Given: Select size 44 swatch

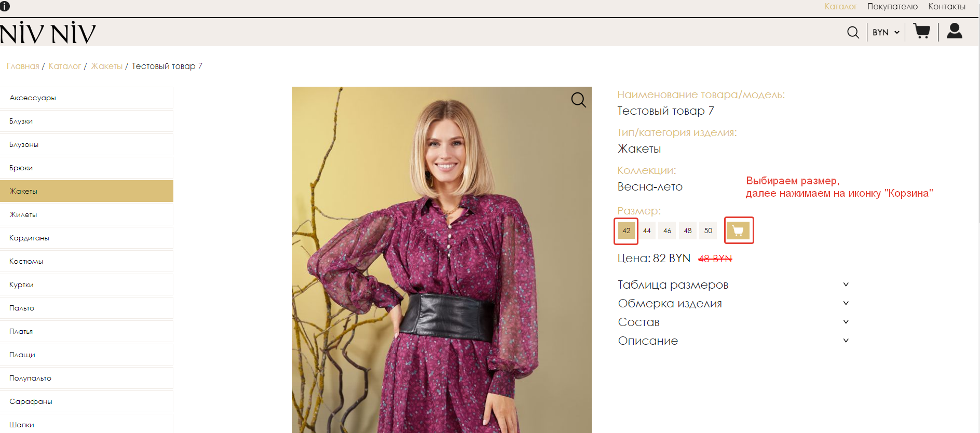Looking at the screenshot, I should tap(647, 231).
